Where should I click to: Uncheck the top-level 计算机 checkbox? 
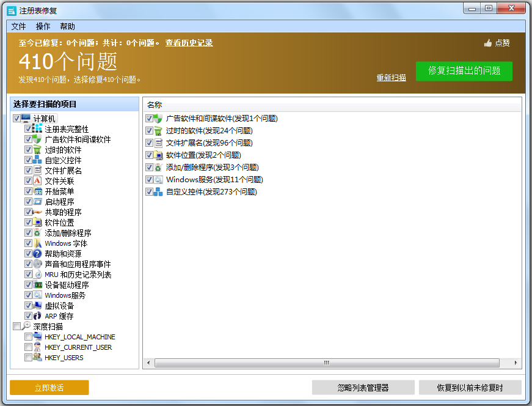point(16,119)
